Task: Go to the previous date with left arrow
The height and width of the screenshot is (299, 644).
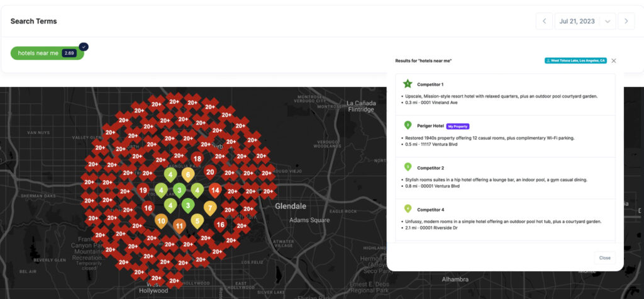Action: [x=544, y=21]
